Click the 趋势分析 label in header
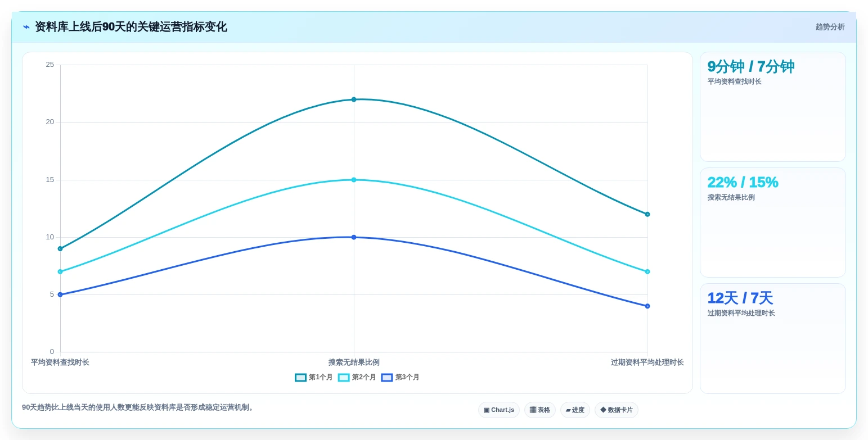The width and height of the screenshot is (868, 440). click(830, 27)
